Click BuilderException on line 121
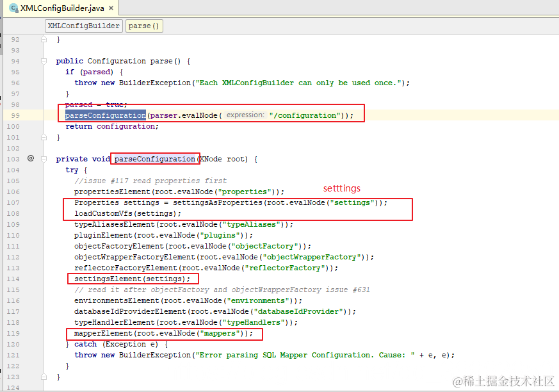This screenshot has height=392, width=559. click(x=155, y=355)
